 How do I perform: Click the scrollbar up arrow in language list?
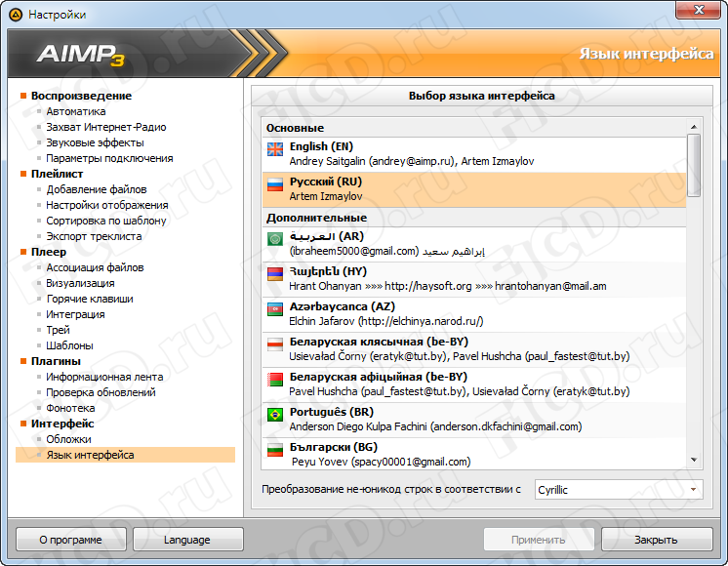coord(694,127)
